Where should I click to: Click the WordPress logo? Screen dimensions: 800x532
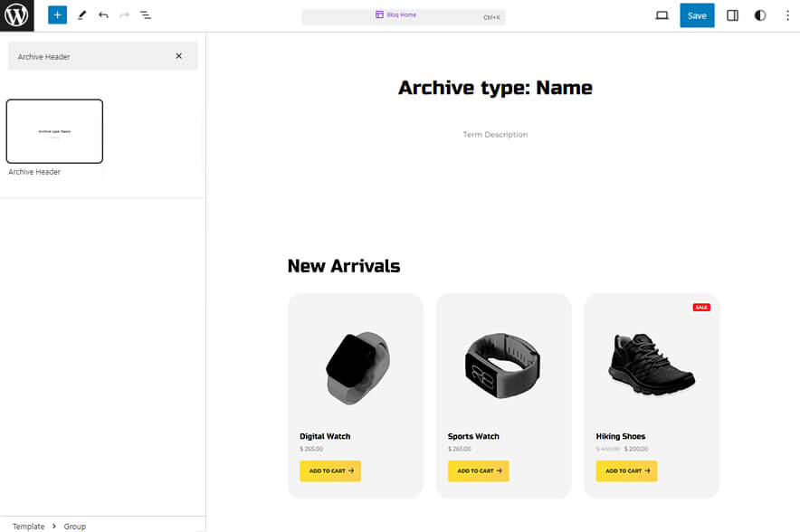[16, 15]
